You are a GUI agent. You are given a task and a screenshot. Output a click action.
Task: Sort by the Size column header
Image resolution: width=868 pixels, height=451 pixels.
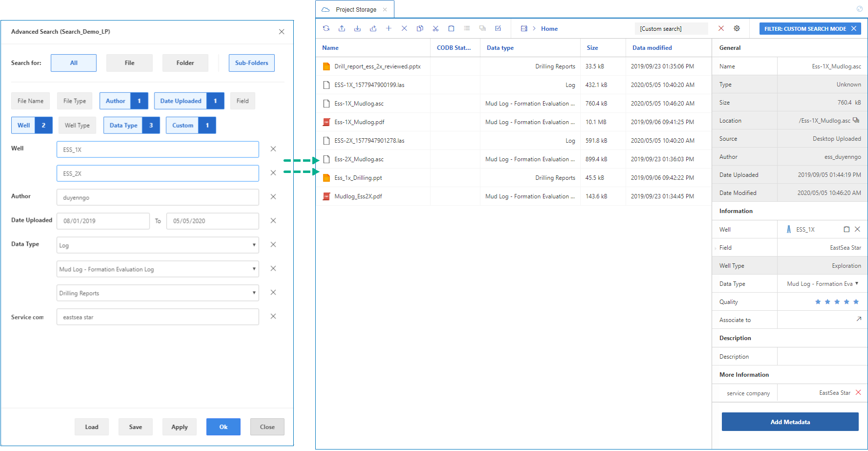[592, 48]
